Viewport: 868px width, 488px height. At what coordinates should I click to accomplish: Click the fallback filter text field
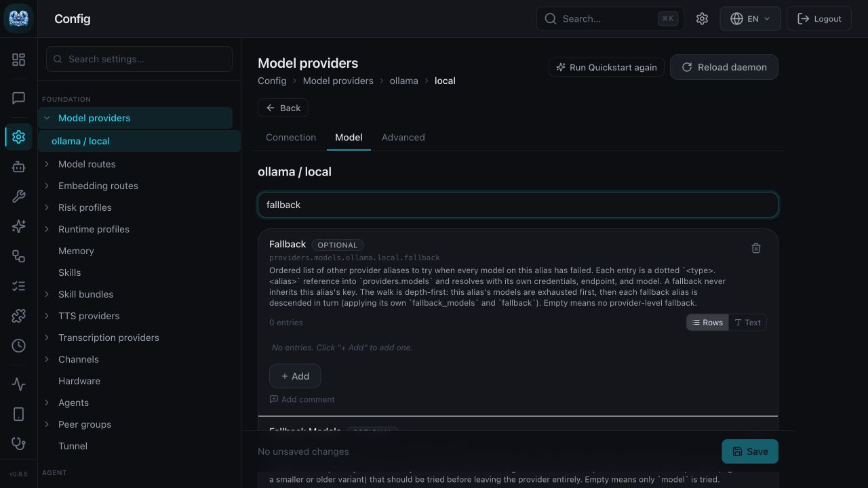tap(518, 205)
